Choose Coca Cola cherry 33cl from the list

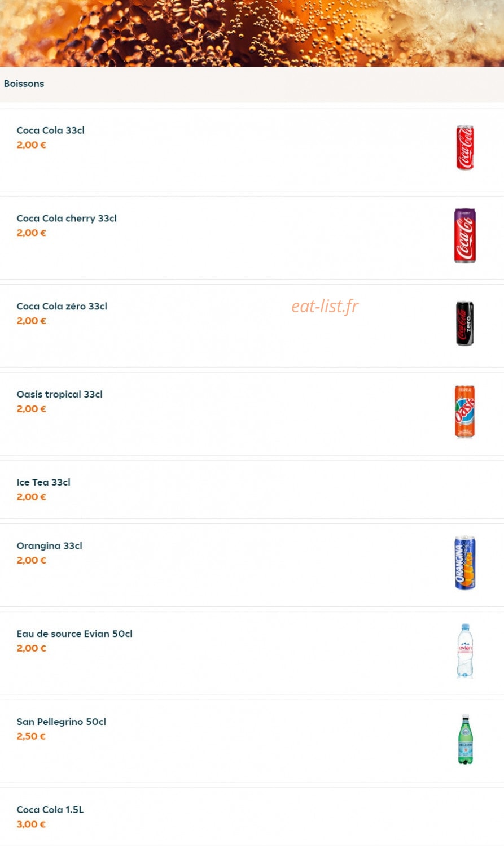click(67, 219)
